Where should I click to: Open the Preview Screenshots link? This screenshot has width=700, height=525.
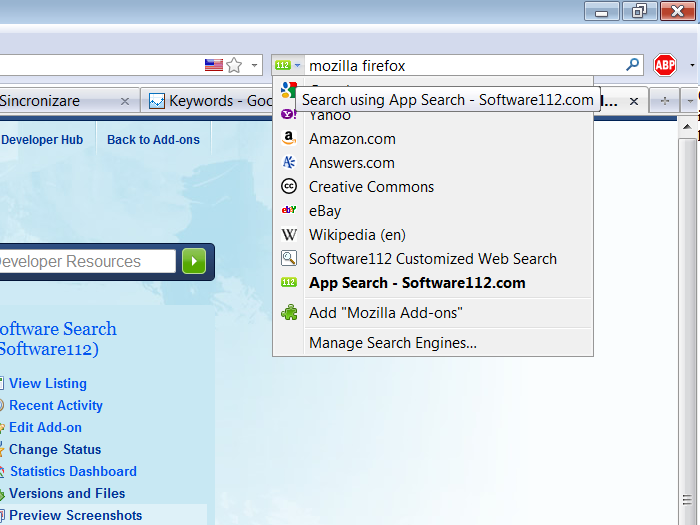coord(75,515)
